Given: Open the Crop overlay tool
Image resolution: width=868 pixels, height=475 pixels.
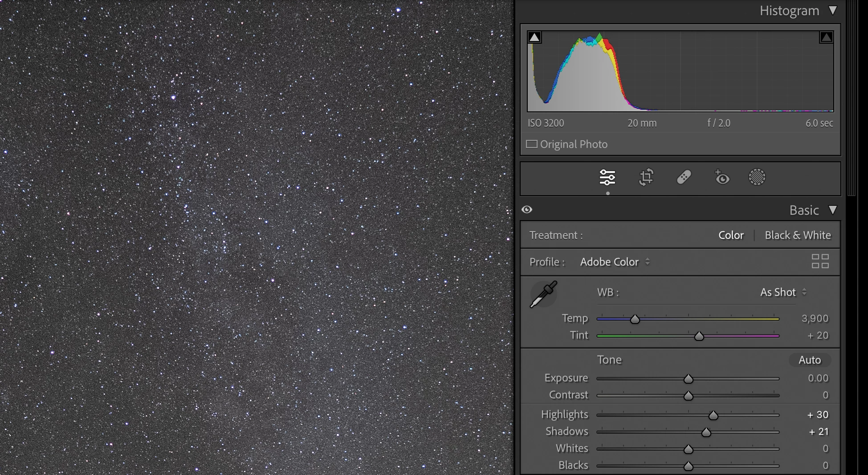Looking at the screenshot, I should tap(646, 177).
